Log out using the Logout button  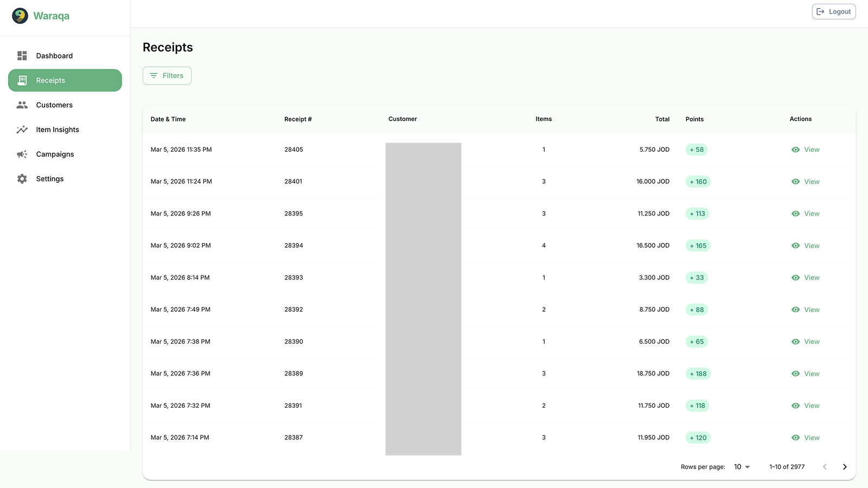point(834,11)
